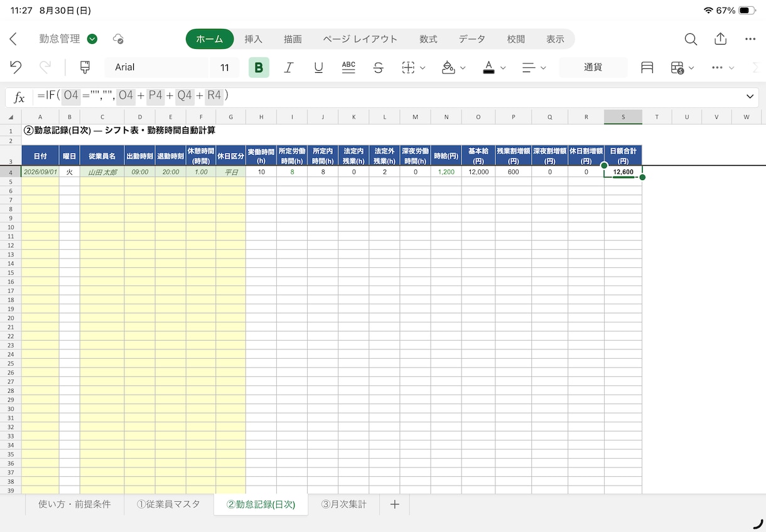
Task: Switch to the 数式 ribbon tab
Action: pyautogui.click(x=428, y=39)
